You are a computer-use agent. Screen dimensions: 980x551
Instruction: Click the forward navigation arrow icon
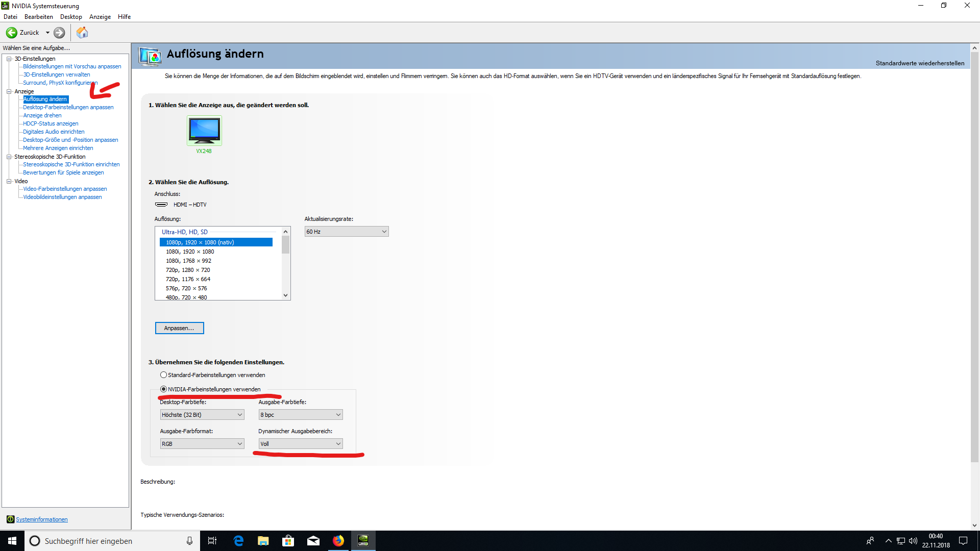coord(59,33)
